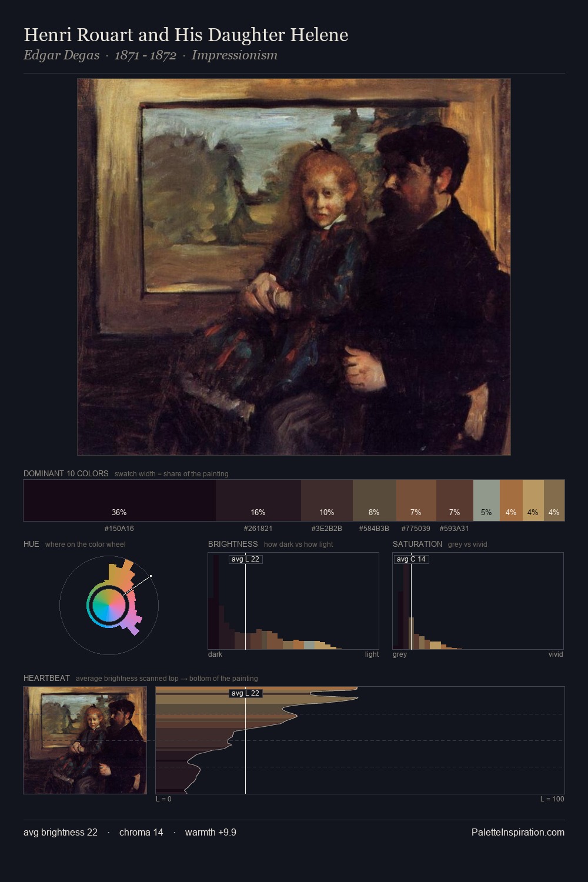Click the hex label #593A31

click(454, 529)
